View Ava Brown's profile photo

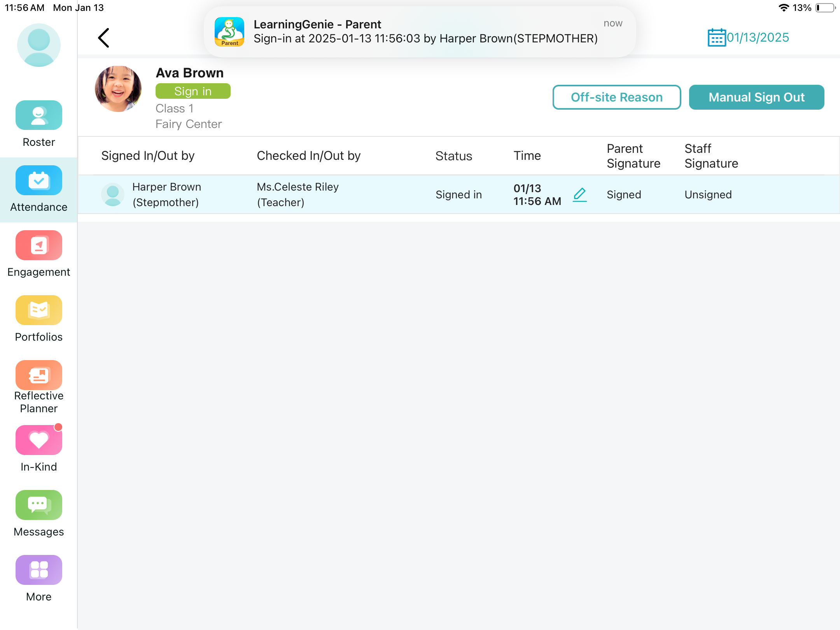pos(118,89)
